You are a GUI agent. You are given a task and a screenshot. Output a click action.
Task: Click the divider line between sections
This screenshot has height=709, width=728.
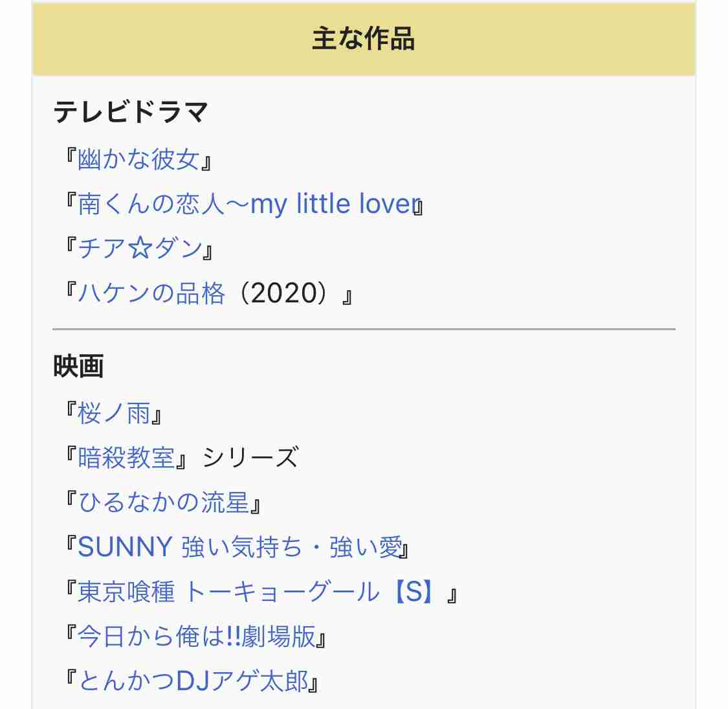click(x=364, y=329)
